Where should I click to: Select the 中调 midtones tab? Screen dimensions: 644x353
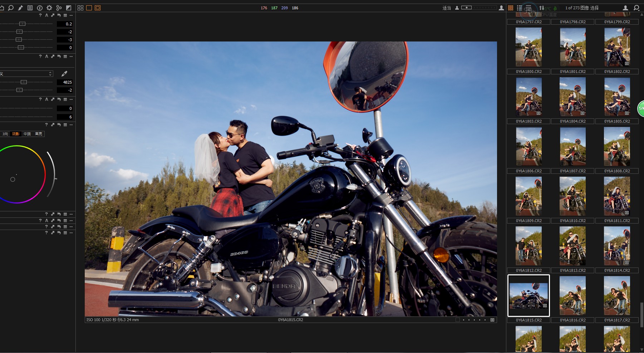click(x=27, y=134)
